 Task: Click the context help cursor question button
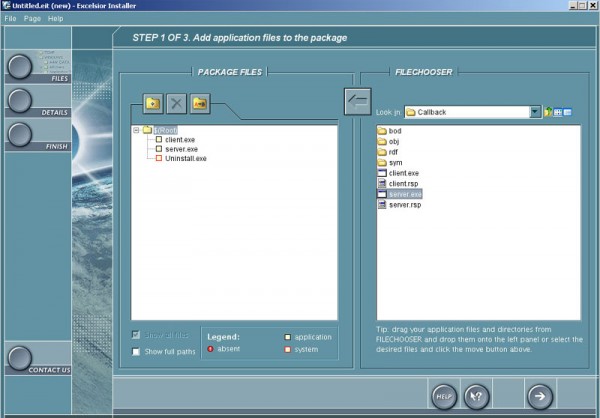(x=476, y=397)
